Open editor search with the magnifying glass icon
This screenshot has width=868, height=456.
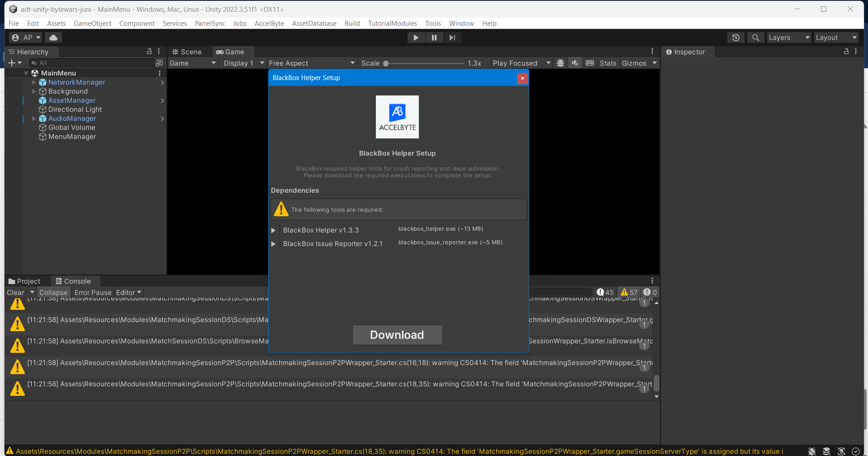point(755,37)
